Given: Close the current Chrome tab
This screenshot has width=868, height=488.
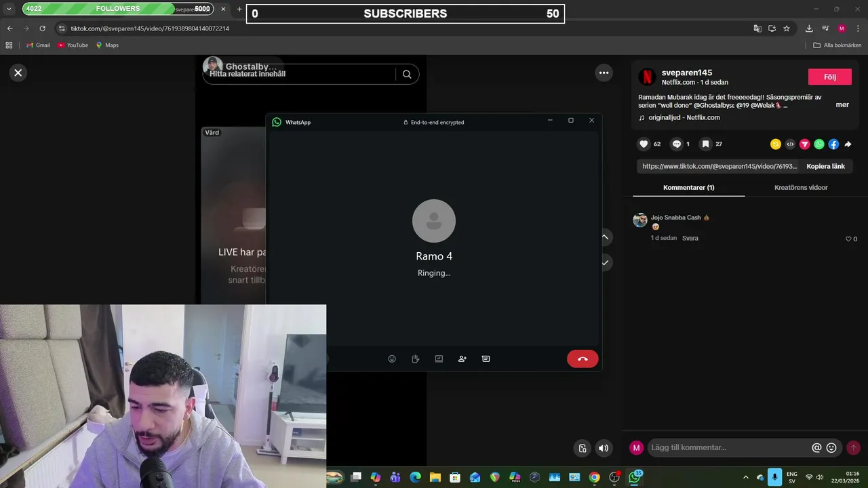Looking at the screenshot, I should point(223,9).
